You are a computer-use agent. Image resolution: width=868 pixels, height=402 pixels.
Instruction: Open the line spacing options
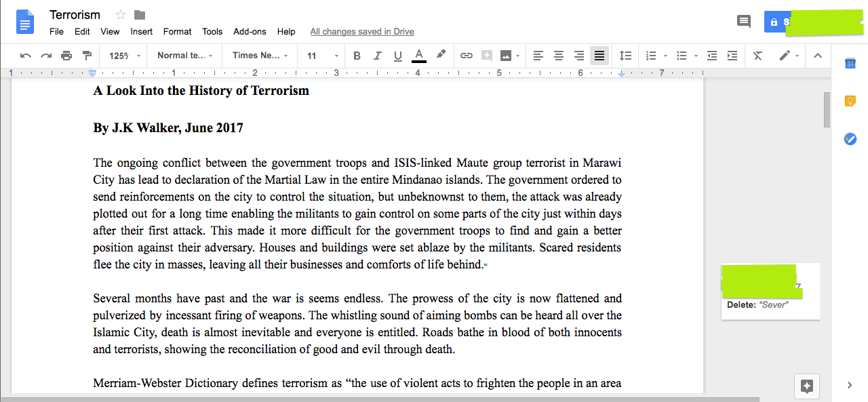pos(626,56)
